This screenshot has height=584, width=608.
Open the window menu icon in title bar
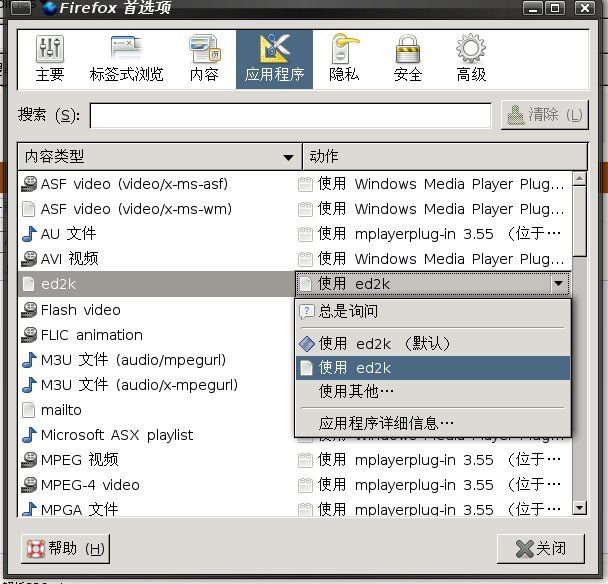[21, 7]
